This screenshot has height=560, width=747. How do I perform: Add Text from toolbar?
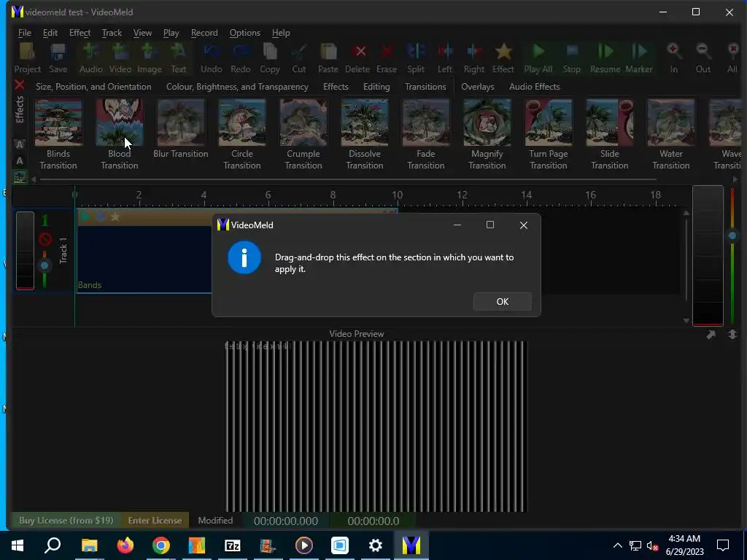(179, 58)
